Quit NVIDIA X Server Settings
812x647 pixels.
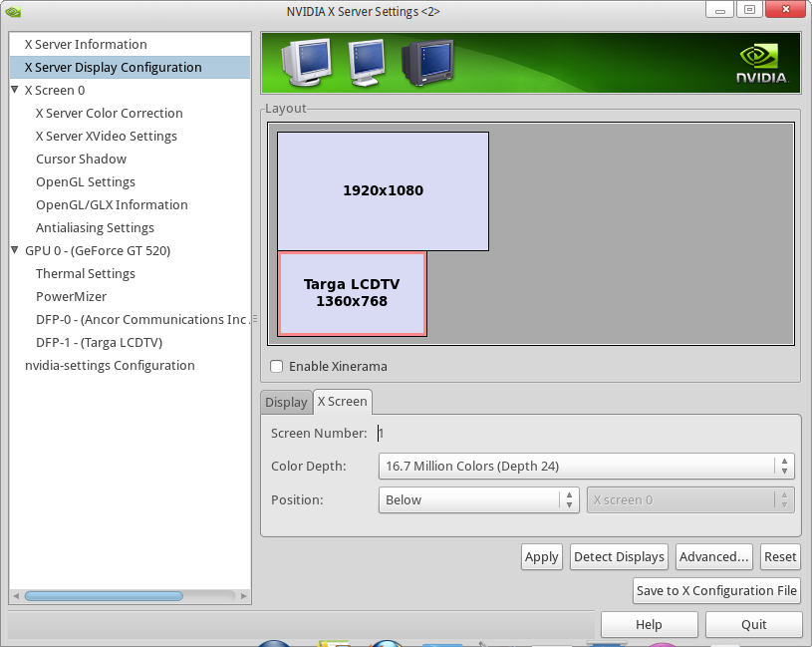pyautogui.click(x=753, y=625)
